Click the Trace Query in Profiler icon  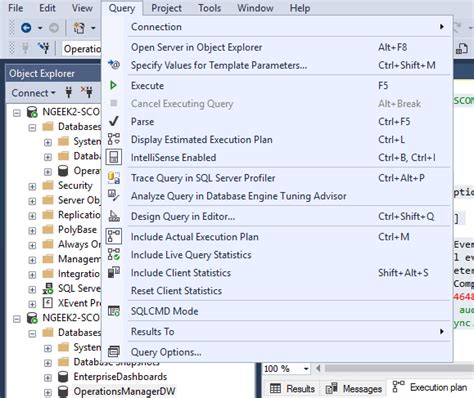point(114,178)
